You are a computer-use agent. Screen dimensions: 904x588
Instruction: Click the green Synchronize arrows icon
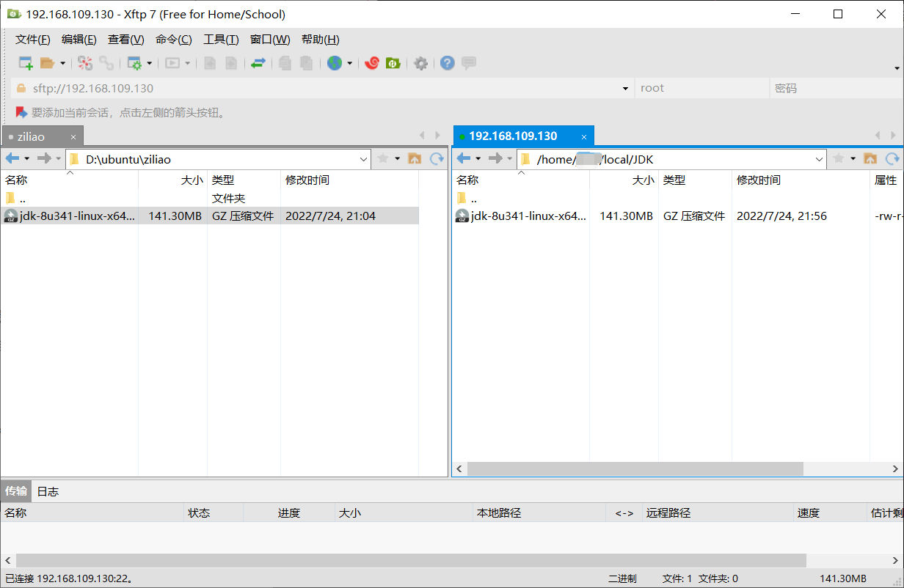pyautogui.click(x=258, y=63)
